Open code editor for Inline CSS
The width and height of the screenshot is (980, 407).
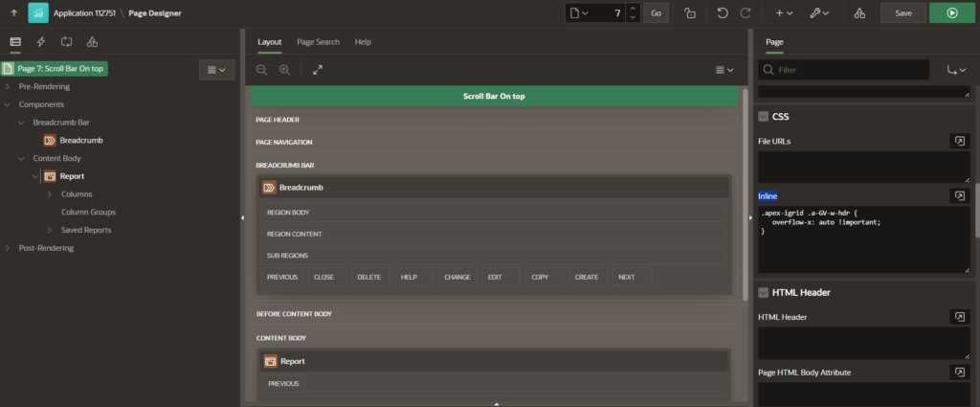tap(958, 195)
